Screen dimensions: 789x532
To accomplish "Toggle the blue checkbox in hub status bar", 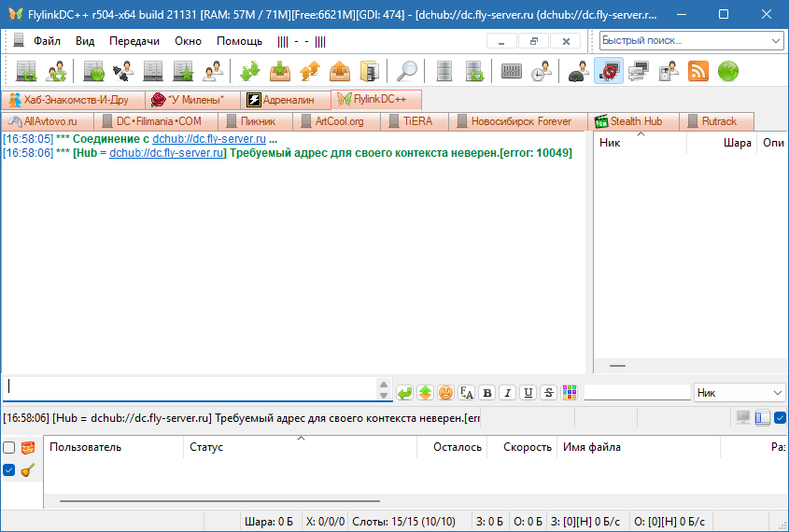I will (780, 417).
